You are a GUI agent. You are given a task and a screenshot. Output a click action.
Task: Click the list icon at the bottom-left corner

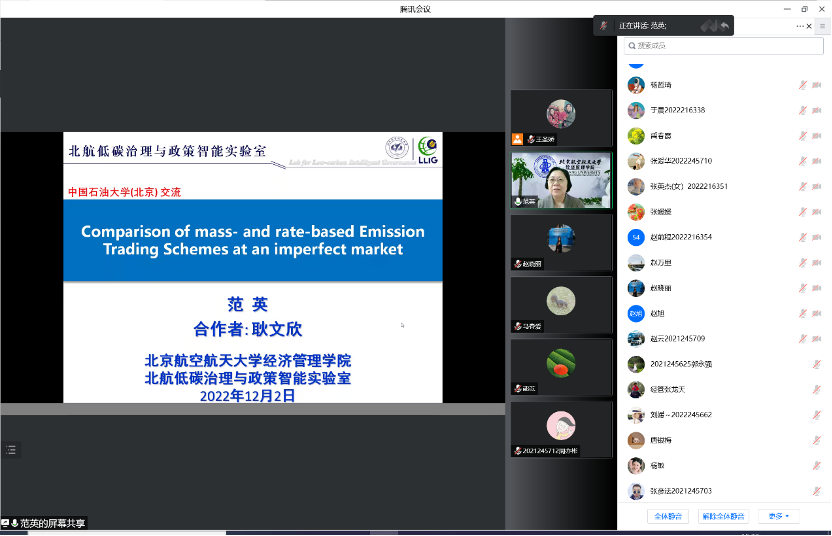[x=11, y=450]
